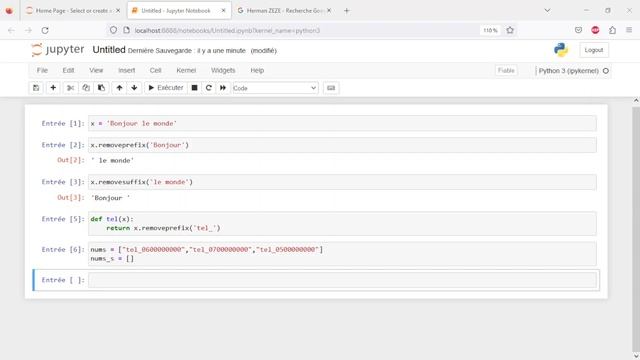Open the Code cell type dropdown
This screenshot has height=360, width=640.
[275, 88]
